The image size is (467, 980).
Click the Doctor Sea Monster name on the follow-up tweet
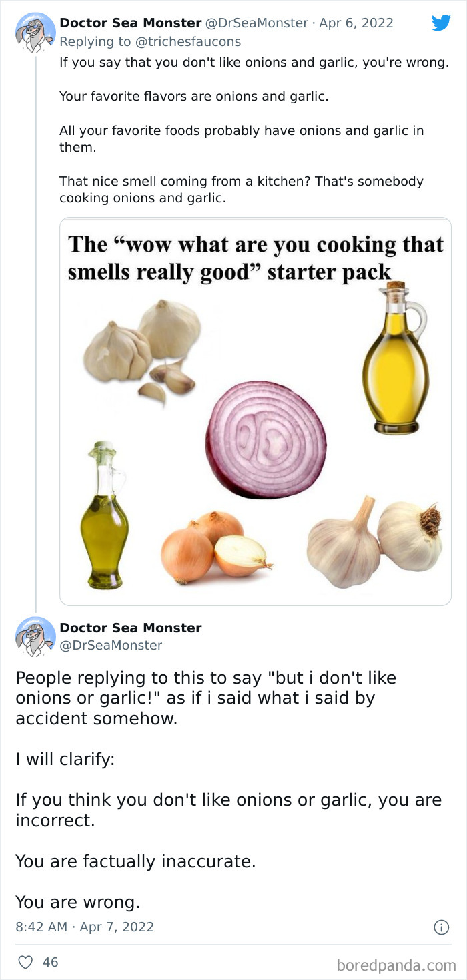[x=129, y=628]
